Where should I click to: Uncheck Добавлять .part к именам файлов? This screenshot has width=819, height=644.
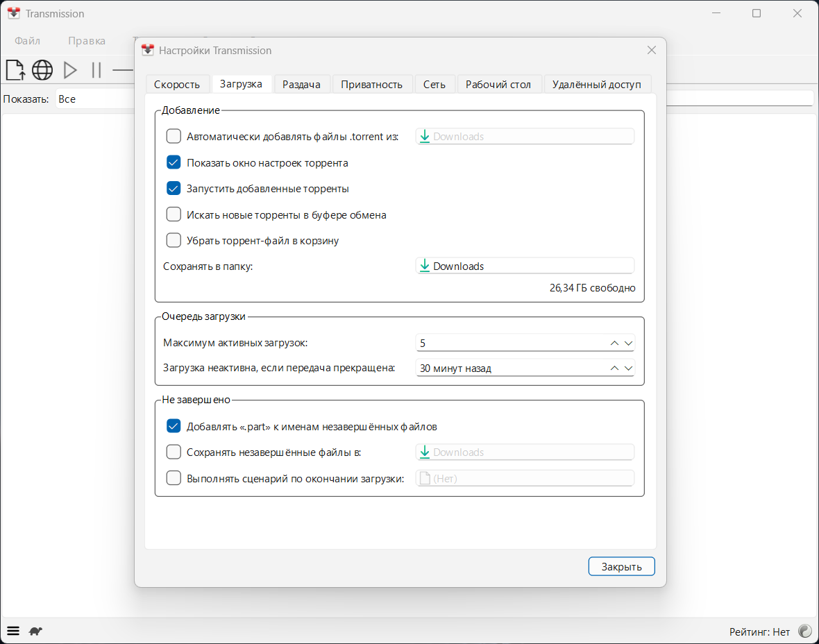click(x=174, y=426)
